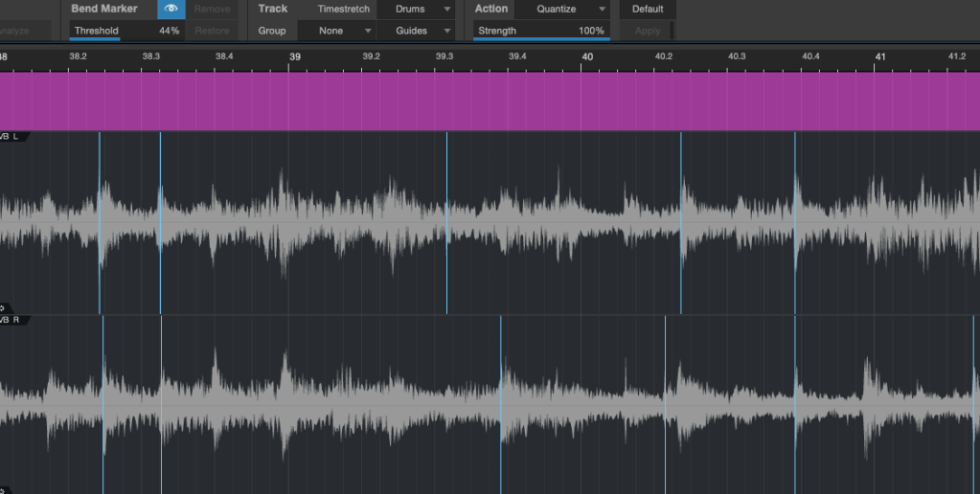Open the Quantize action dropdown
This screenshot has width=980, height=494.
click(562, 9)
